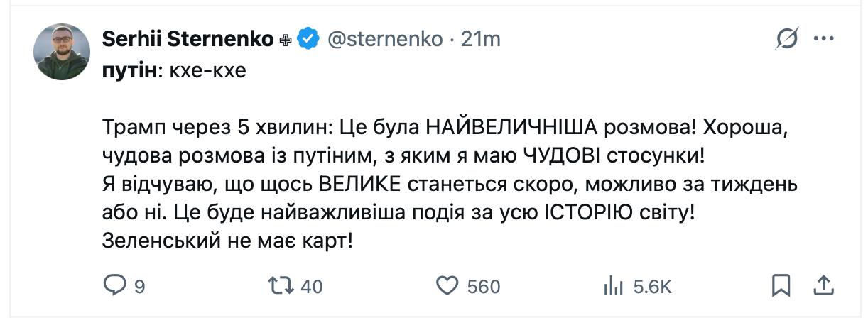
Task: Click the reply count 9
Action: pyautogui.click(x=139, y=287)
